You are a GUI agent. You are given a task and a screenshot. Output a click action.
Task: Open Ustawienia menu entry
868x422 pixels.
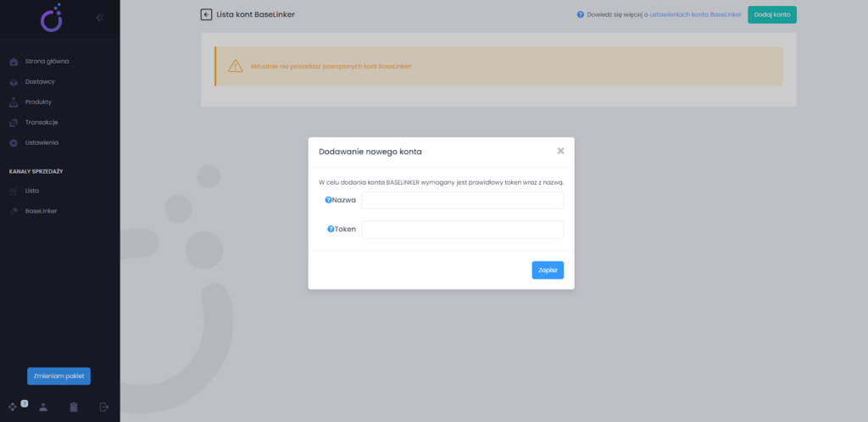click(42, 142)
